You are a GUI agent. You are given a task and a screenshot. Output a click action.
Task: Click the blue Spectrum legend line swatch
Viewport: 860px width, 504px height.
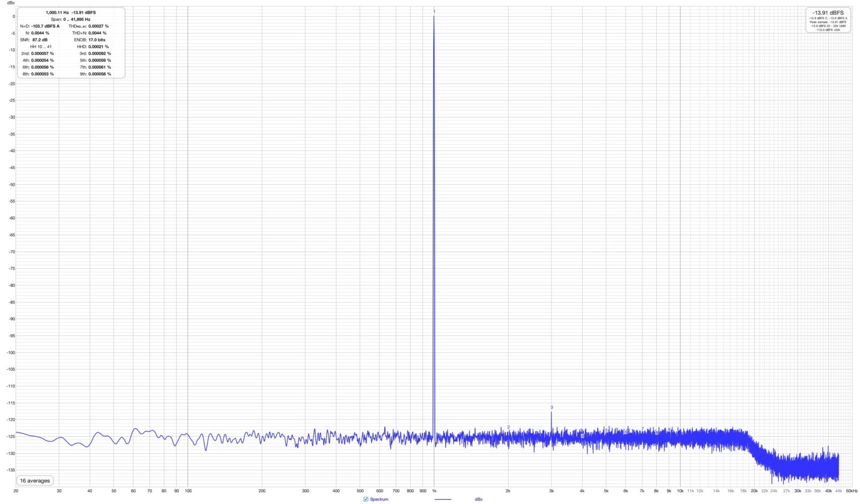tap(443, 499)
